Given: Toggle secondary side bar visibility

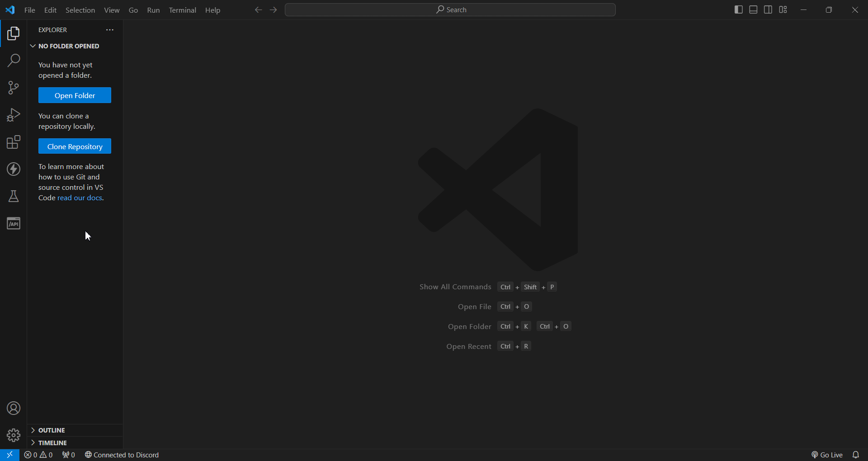Looking at the screenshot, I should [768, 9].
